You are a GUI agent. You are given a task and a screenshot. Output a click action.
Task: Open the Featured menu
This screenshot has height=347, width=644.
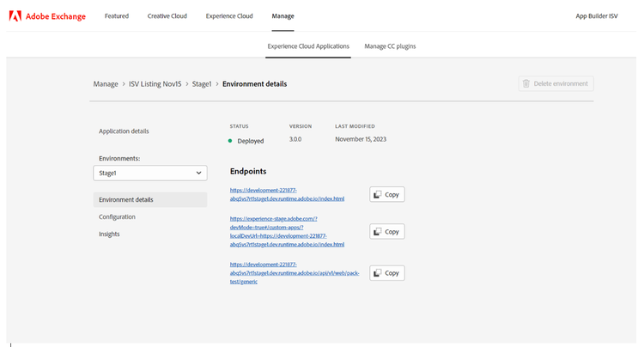coord(117,16)
